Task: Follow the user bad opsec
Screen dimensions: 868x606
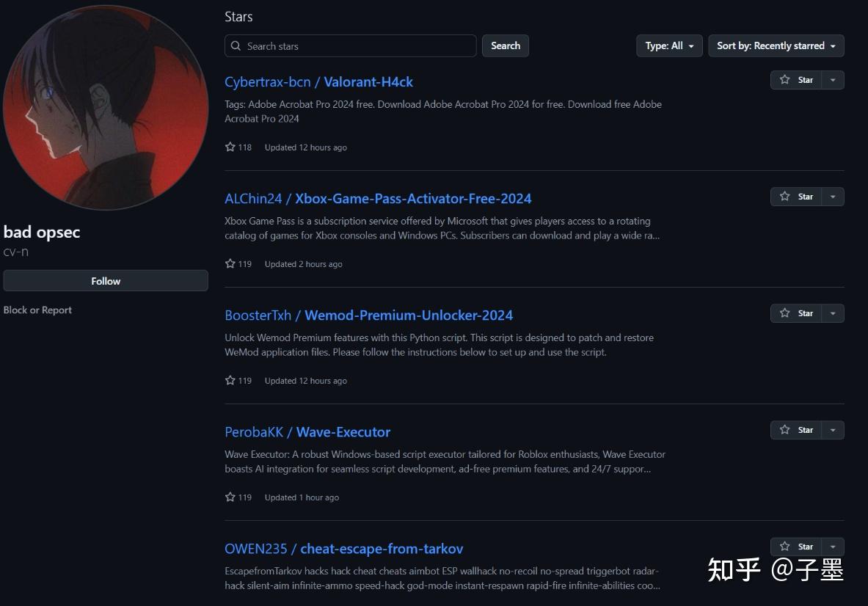Action: click(x=106, y=281)
